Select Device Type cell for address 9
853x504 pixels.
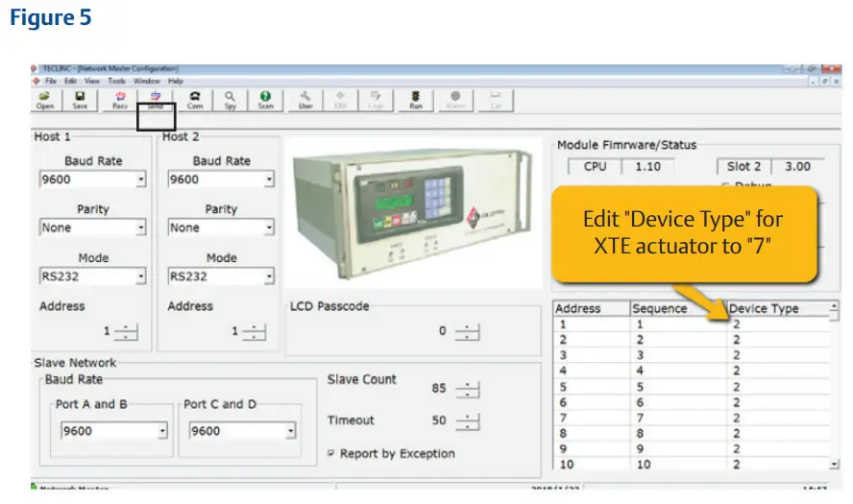778,449
